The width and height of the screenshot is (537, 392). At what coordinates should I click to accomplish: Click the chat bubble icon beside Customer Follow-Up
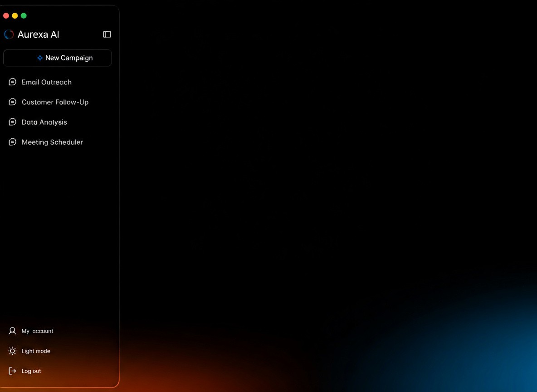(12, 102)
